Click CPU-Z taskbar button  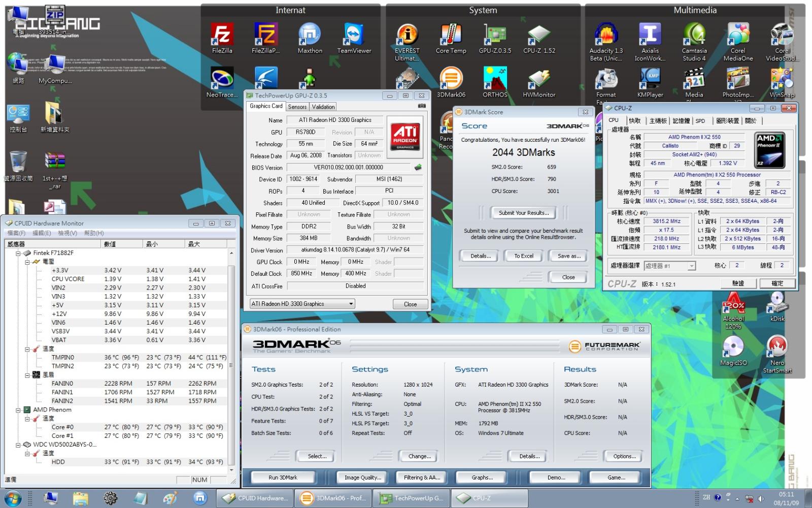pyautogui.click(x=489, y=498)
